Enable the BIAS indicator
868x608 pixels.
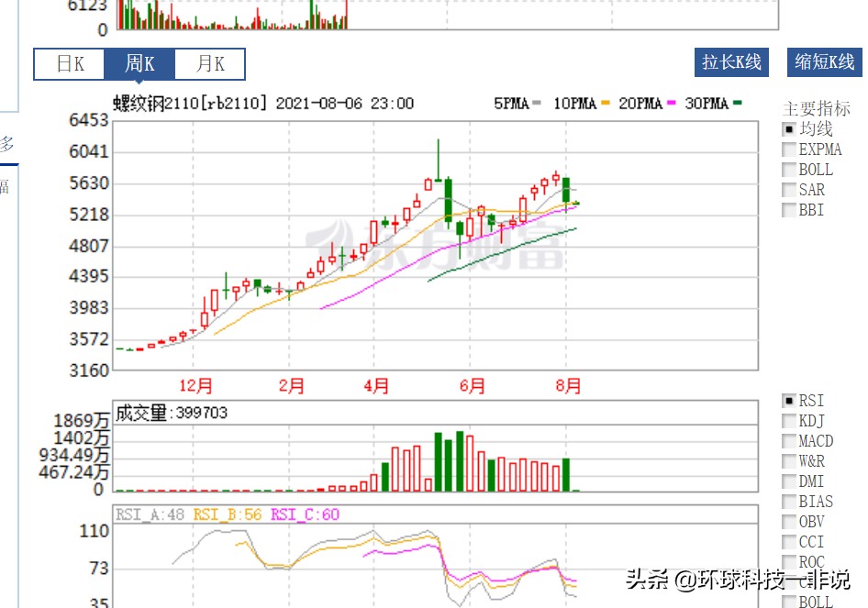click(x=790, y=502)
